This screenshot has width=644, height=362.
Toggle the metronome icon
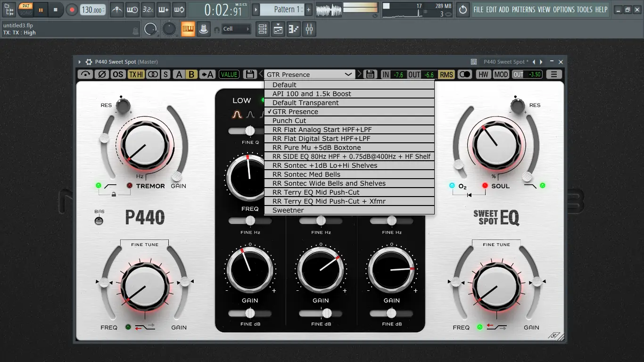[116, 9]
